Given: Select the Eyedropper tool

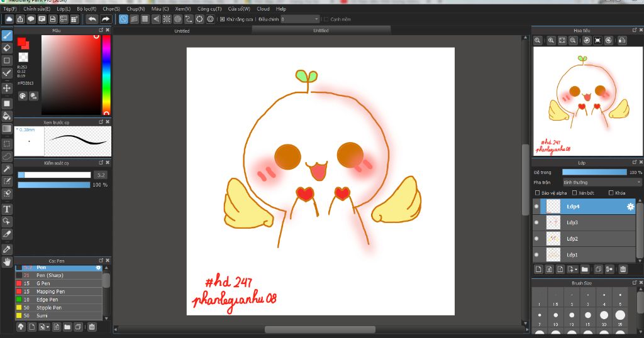Looking at the screenshot, I should (x=6, y=249).
